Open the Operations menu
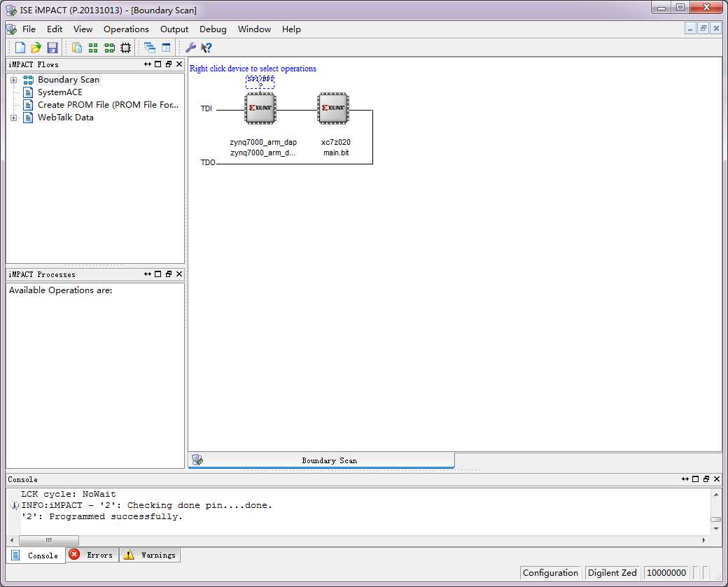The image size is (728, 587). coord(126,29)
